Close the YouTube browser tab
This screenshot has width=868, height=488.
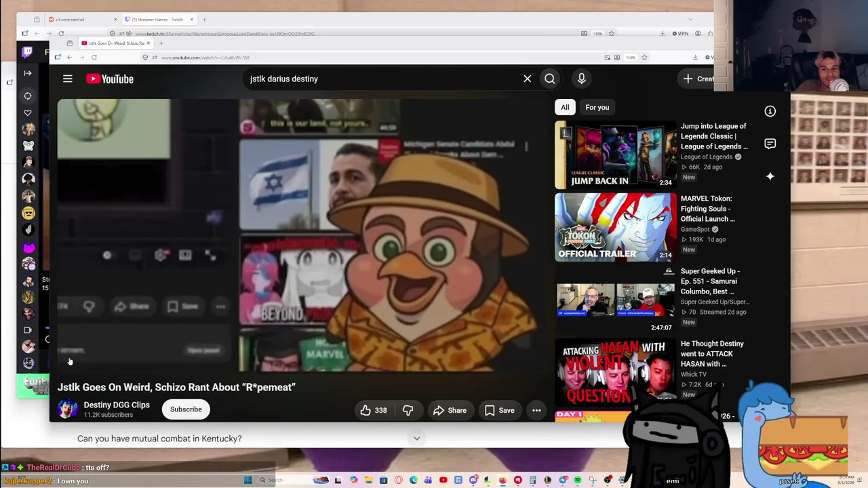[148, 43]
